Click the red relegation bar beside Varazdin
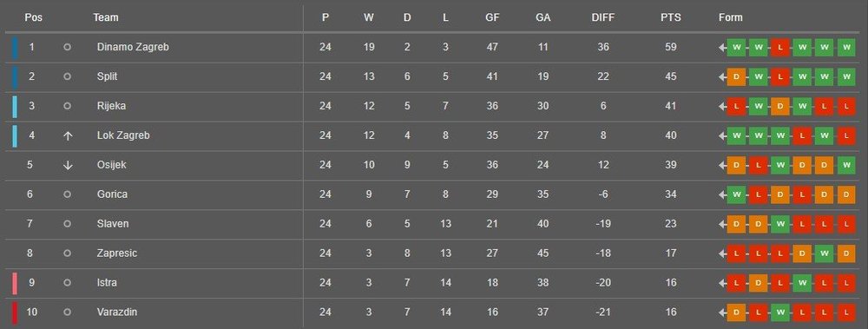Viewport: 868px width, 329px height. [15, 313]
